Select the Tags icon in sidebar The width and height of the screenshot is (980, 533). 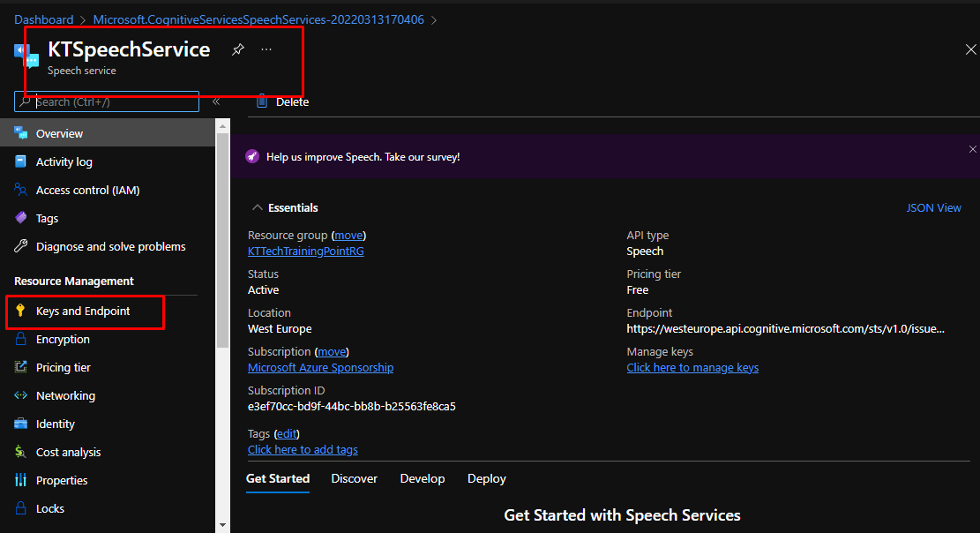(x=21, y=219)
